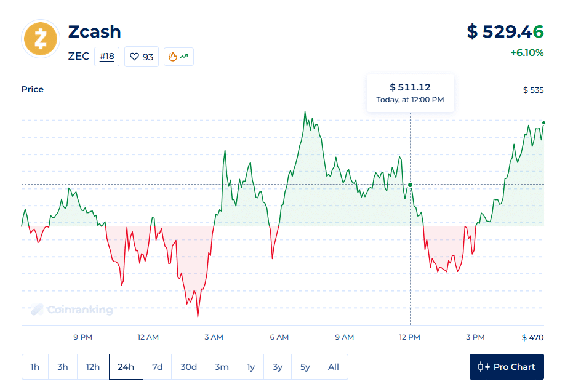The image size is (565, 392).
Task: Select the 1h time range
Action: click(35, 367)
